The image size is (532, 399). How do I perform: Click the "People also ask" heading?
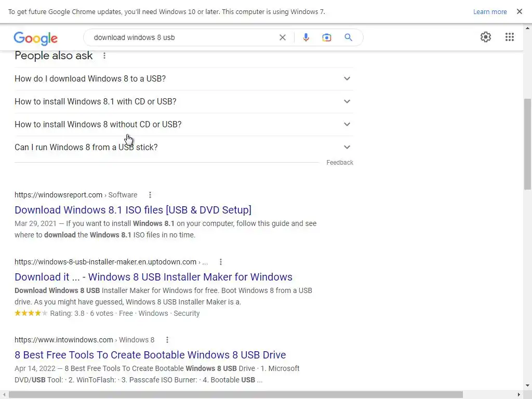pos(54,56)
